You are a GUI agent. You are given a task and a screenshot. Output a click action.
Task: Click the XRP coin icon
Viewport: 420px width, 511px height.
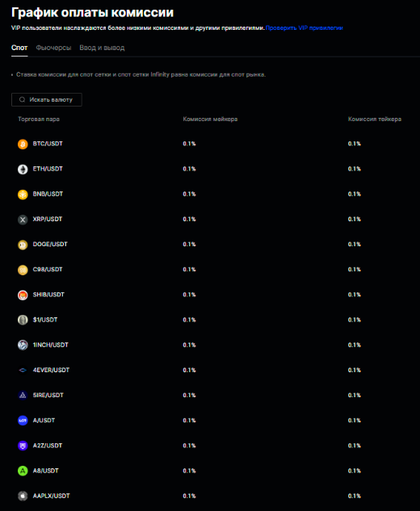pos(23,220)
